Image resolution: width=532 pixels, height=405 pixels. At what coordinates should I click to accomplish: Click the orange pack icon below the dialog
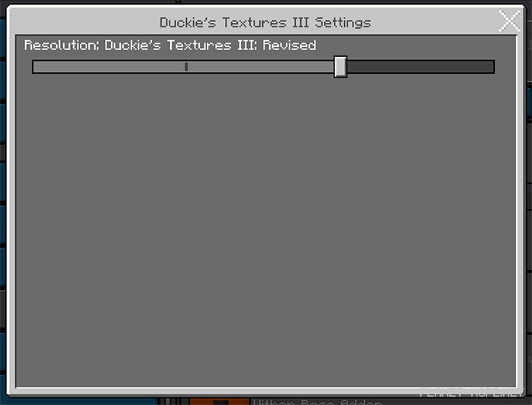coord(220,402)
